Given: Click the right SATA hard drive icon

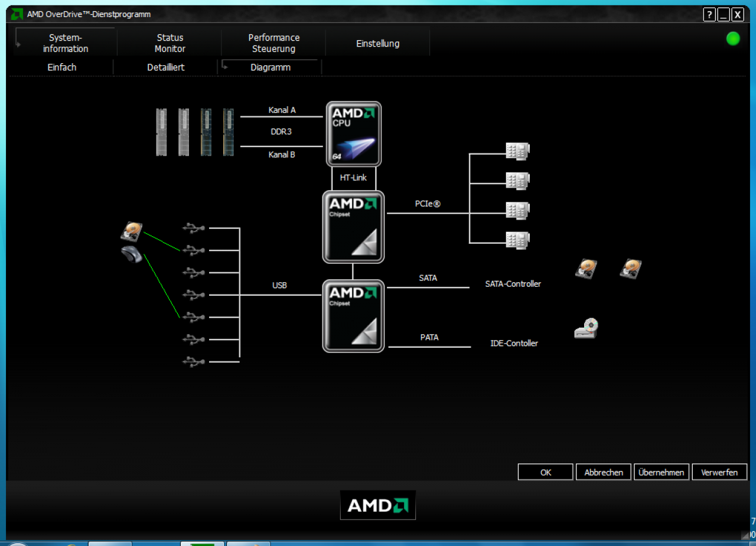Looking at the screenshot, I should tap(631, 269).
